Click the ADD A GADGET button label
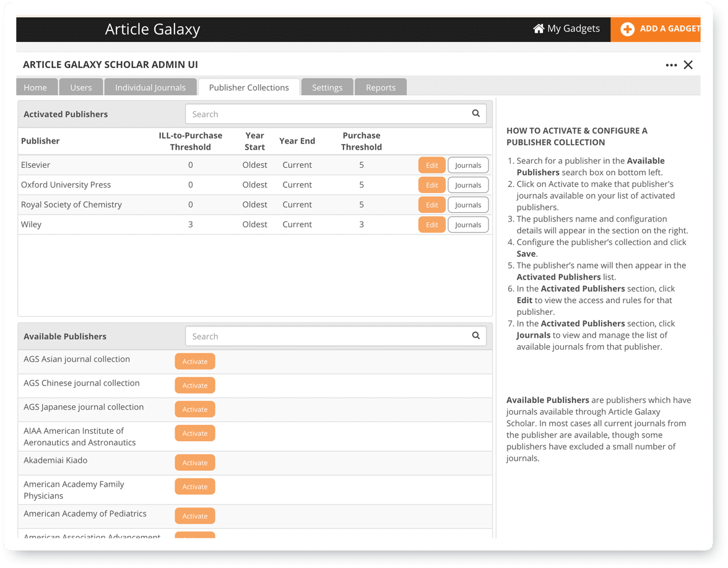Image resolution: width=728 pixels, height=568 pixels. [670, 28]
